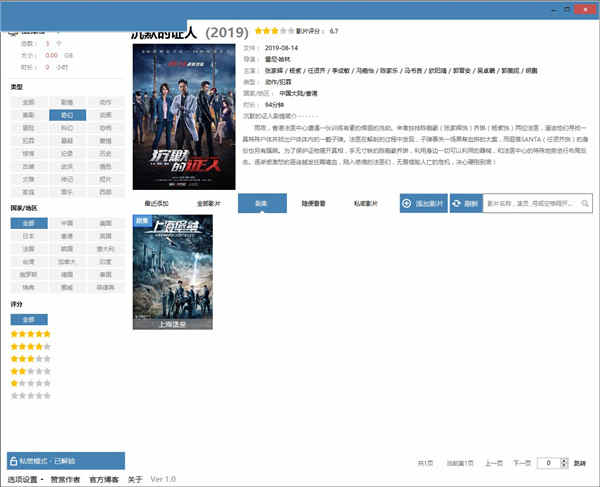
Task: Click the page number stepper down arrow
Action: coord(564,466)
